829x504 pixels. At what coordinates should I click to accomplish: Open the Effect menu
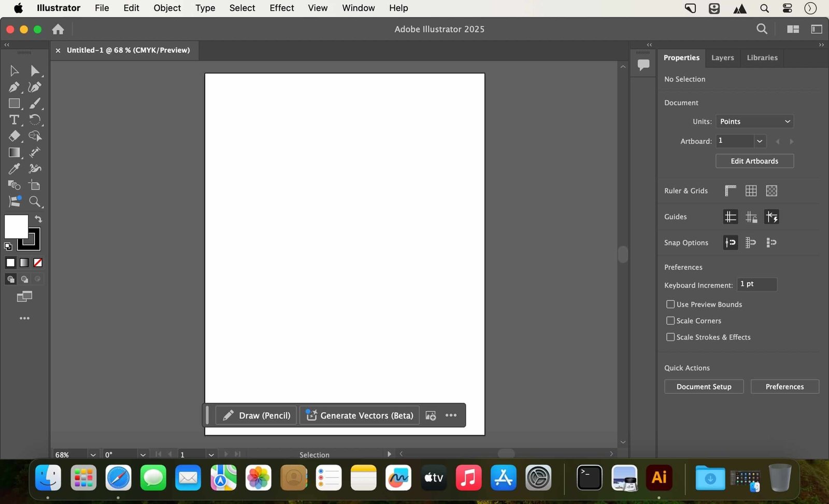[281, 8]
